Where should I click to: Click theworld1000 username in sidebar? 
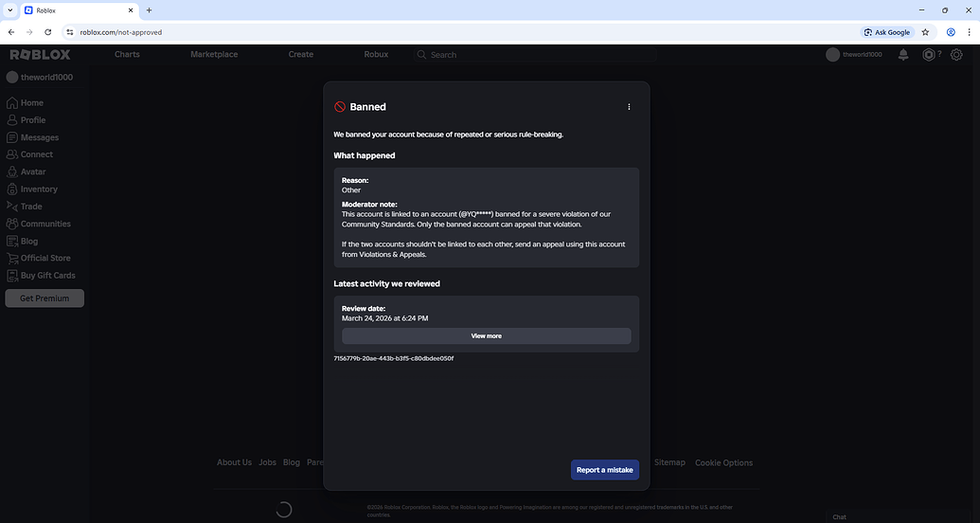(47, 78)
